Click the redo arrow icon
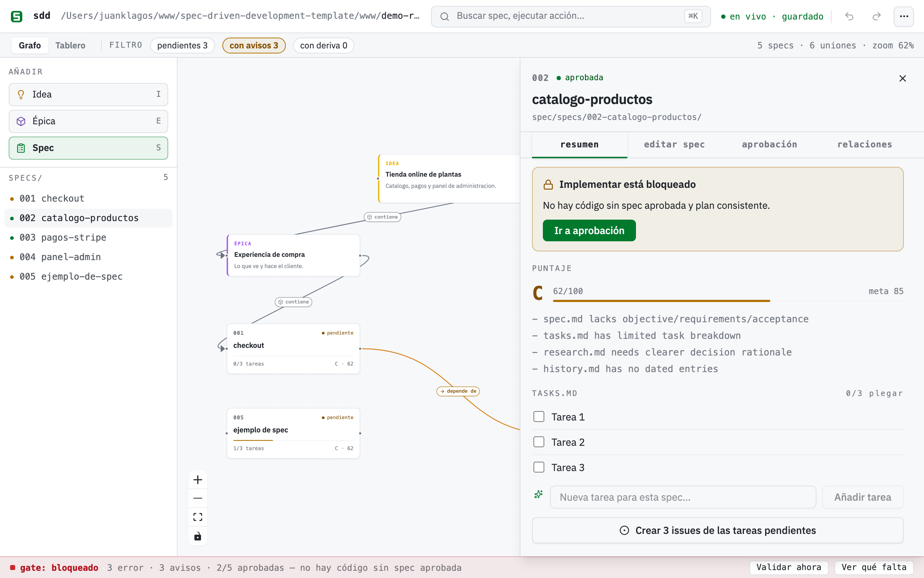The height and width of the screenshot is (578, 924). pyautogui.click(x=876, y=17)
